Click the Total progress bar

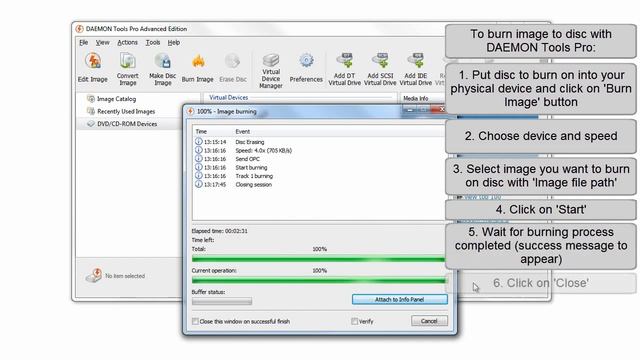318,259
